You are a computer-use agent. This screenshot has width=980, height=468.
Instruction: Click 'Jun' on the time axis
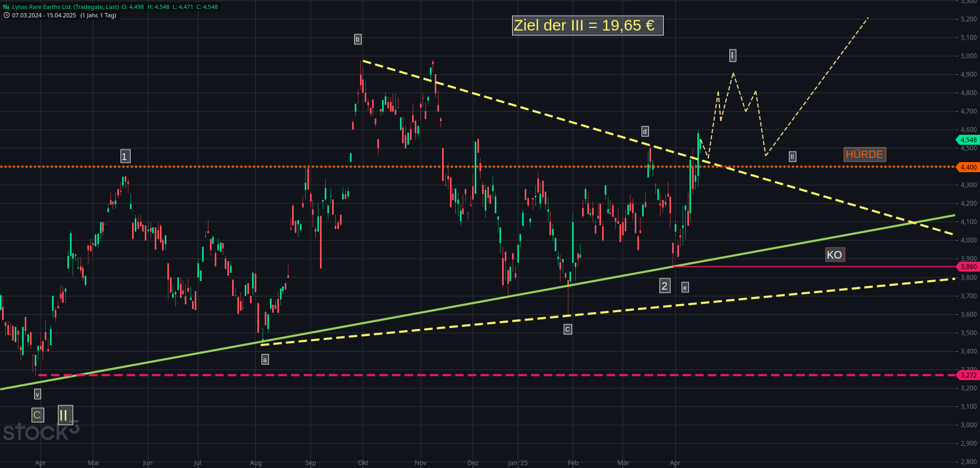pyautogui.click(x=147, y=463)
